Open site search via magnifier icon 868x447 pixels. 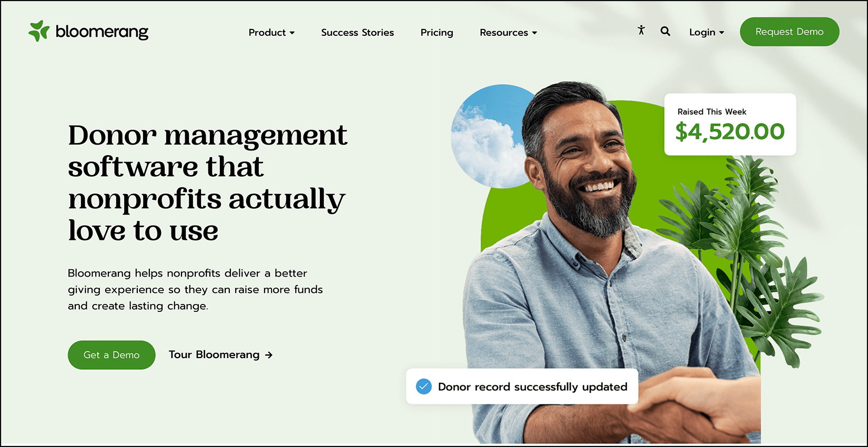pyautogui.click(x=665, y=31)
